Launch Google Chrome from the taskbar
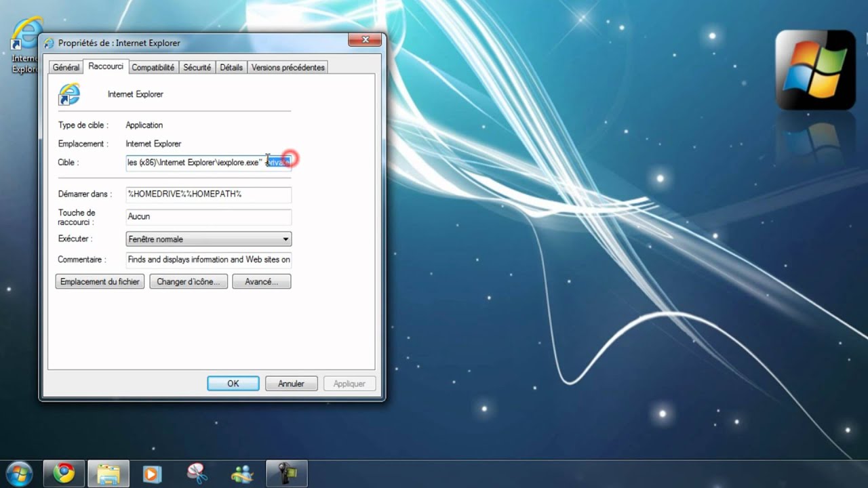The width and height of the screenshot is (868, 488). tap(64, 472)
